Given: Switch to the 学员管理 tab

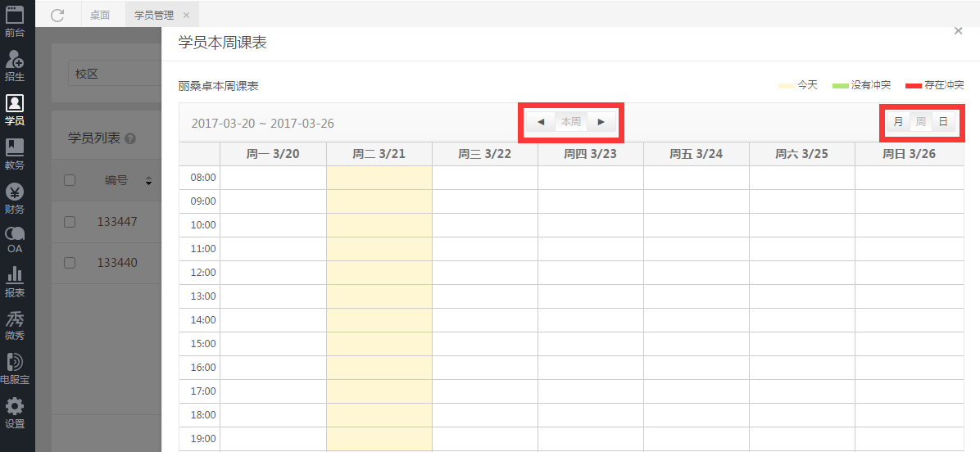Looking at the screenshot, I should coord(154,15).
